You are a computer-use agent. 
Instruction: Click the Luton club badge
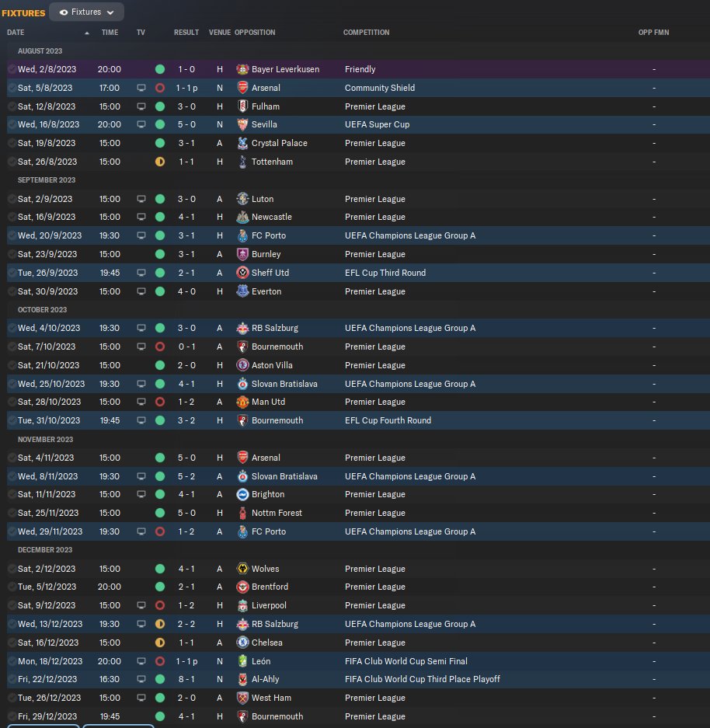[x=242, y=199]
